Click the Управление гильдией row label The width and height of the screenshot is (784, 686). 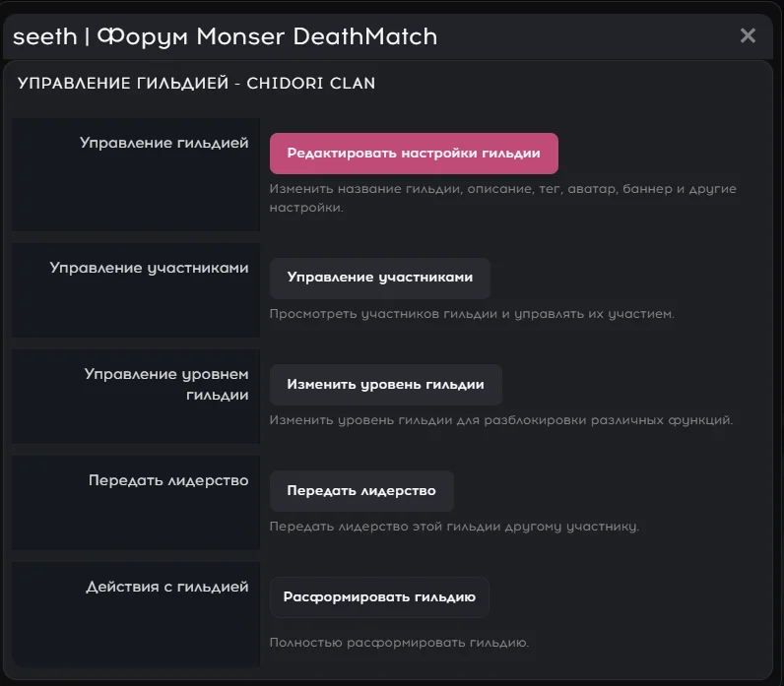[x=164, y=144]
